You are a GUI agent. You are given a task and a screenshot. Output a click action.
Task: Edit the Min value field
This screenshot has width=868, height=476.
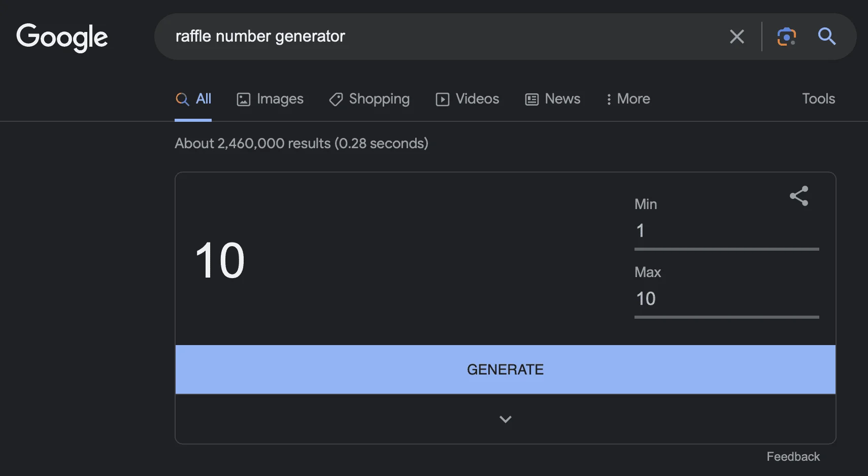pyautogui.click(x=727, y=231)
